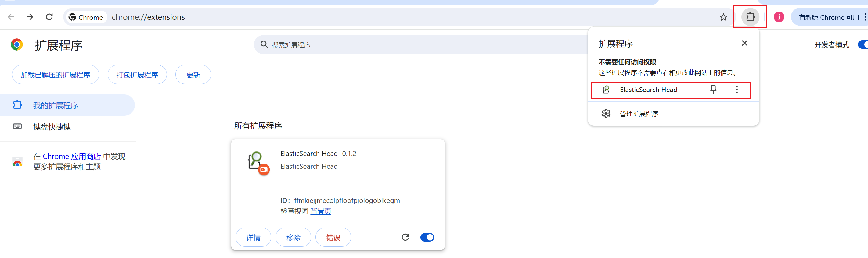The image size is (868, 258).
Task: Go forward to the next page
Action: coord(30,17)
